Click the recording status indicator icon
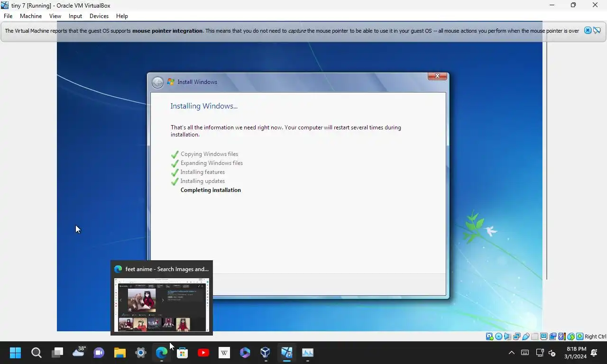Screen dimensions: 607x364 [552, 337]
